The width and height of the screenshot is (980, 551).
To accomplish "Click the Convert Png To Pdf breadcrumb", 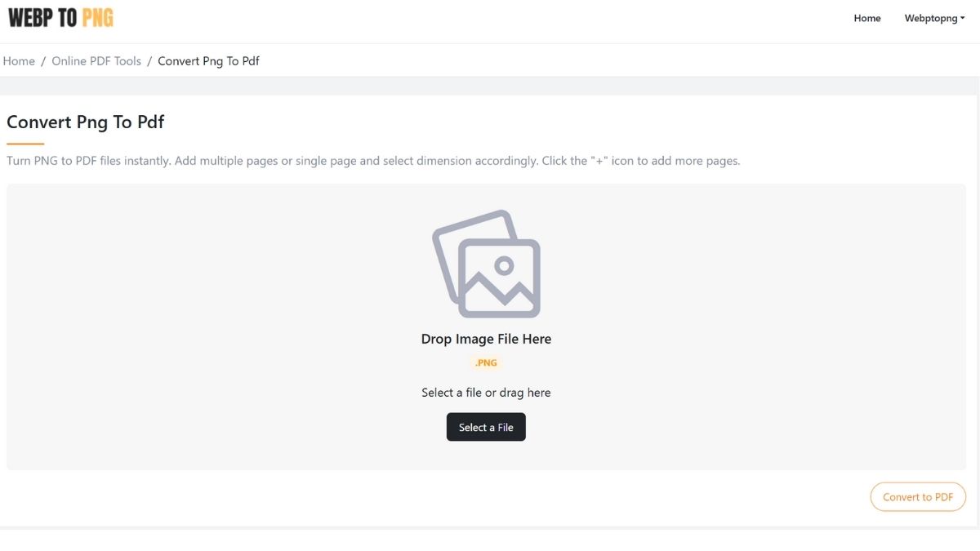I will [208, 61].
